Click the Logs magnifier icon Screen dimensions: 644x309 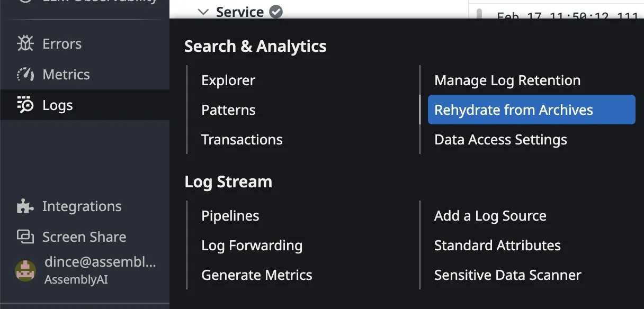tap(25, 105)
